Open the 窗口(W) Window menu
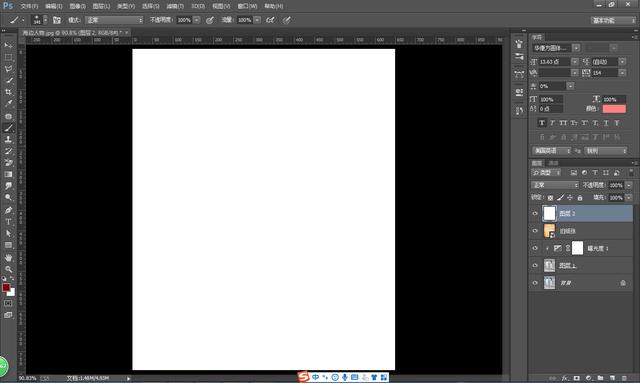This screenshot has height=383, width=640. [247, 6]
